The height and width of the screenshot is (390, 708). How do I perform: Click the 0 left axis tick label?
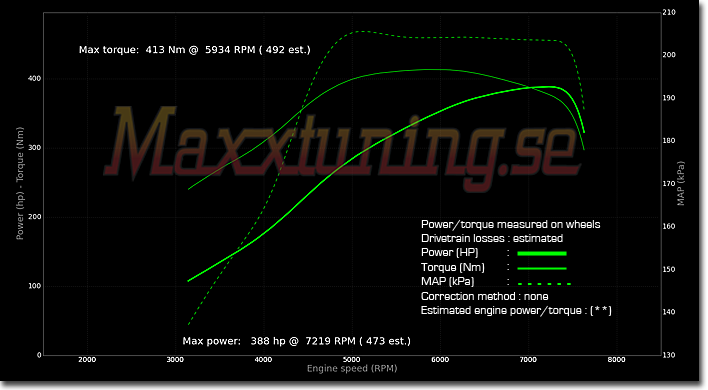pyautogui.click(x=39, y=355)
